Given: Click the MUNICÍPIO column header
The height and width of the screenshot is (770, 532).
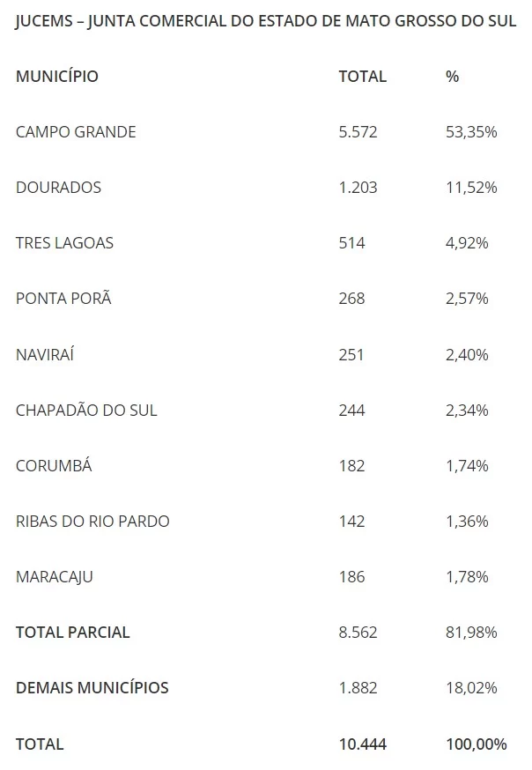Looking at the screenshot, I should (x=57, y=77).
